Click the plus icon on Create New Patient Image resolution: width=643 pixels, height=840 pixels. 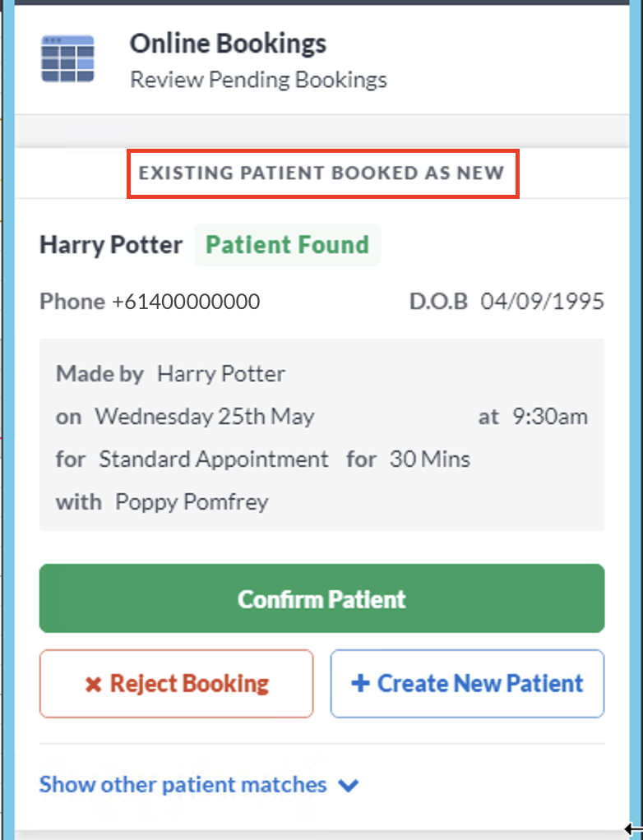[360, 683]
